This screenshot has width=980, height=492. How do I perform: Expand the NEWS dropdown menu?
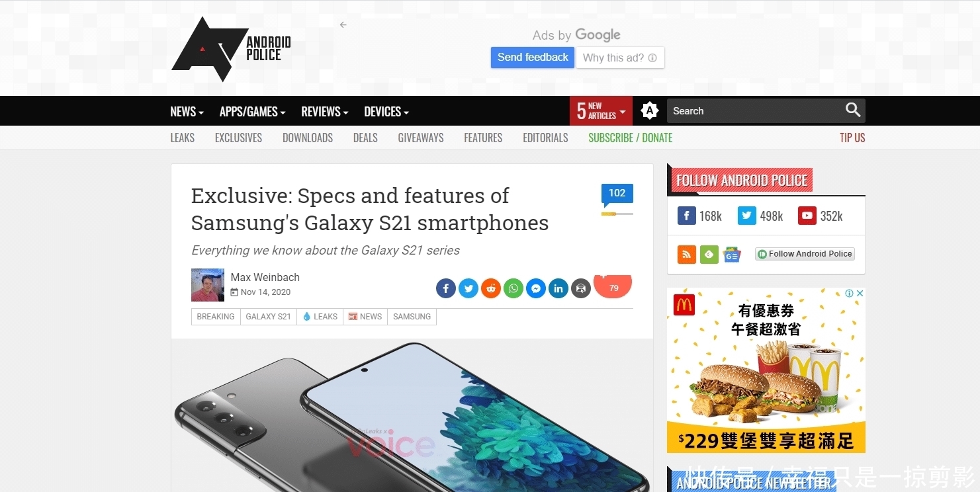click(187, 112)
